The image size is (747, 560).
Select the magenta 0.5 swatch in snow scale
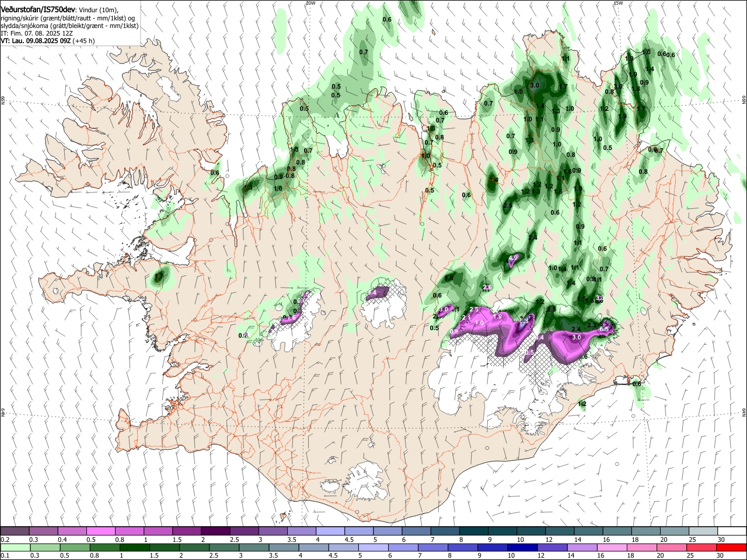[x=100, y=531]
